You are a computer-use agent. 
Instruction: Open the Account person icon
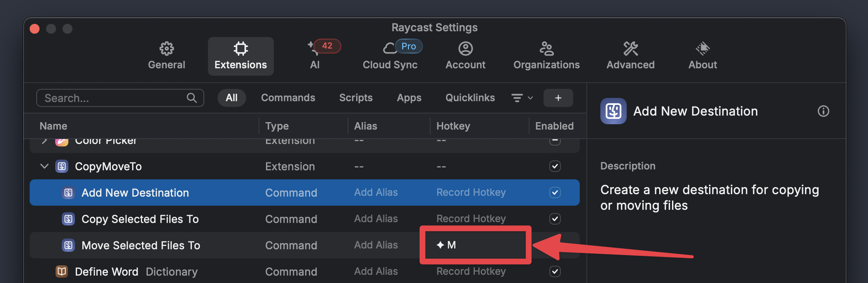click(x=465, y=49)
